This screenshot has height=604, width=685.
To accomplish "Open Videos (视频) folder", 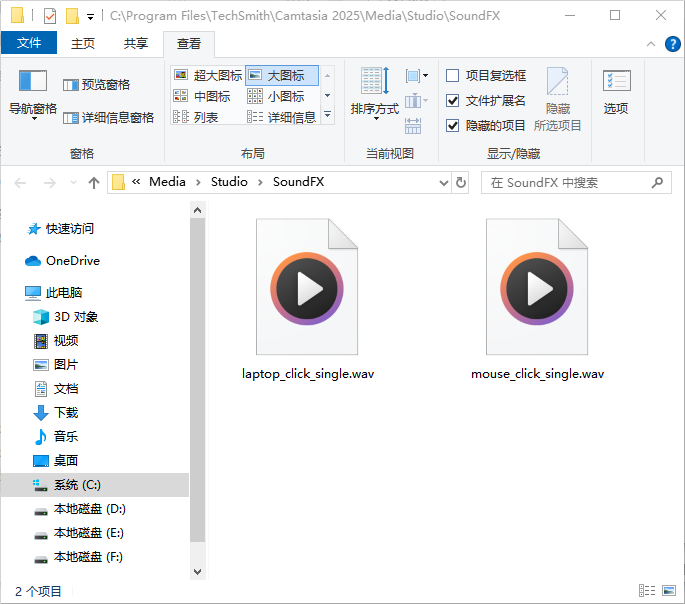I will point(56,341).
